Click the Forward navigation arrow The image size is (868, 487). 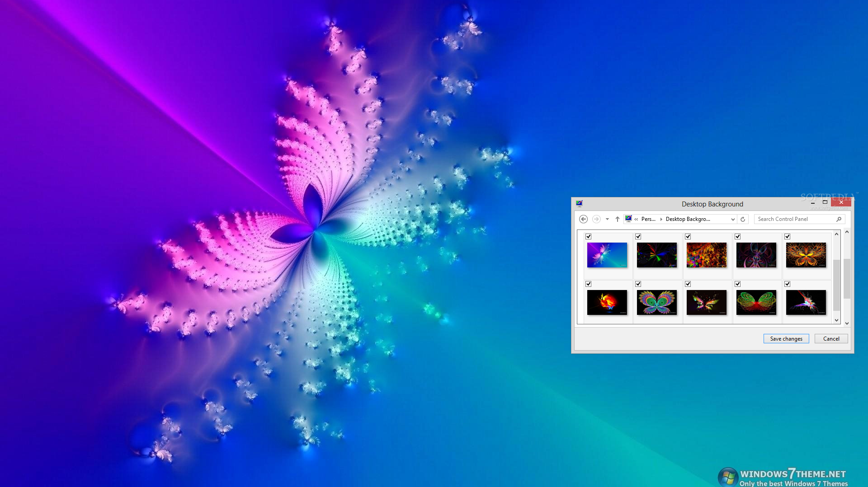[596, 219]
